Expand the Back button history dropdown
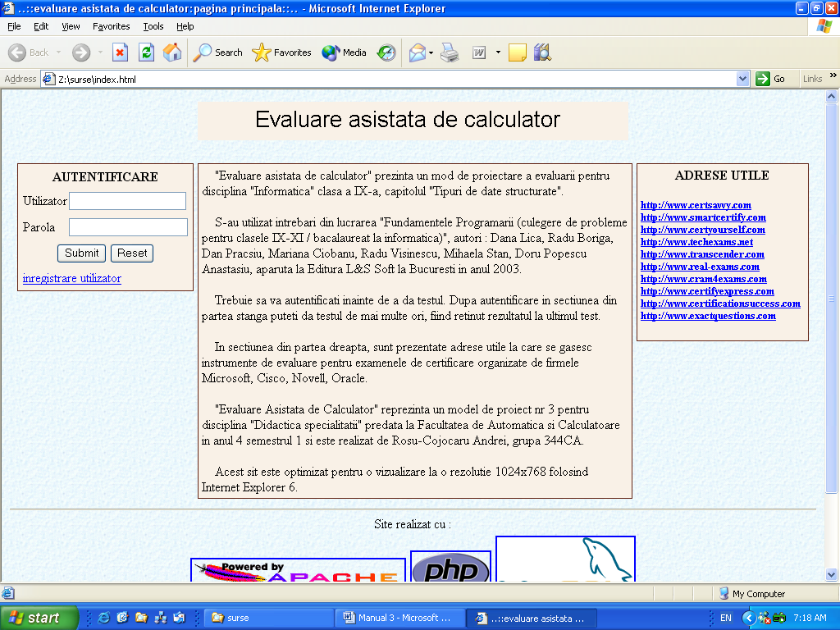This screenshot has width=840, height=630. (x=58, y=52)
